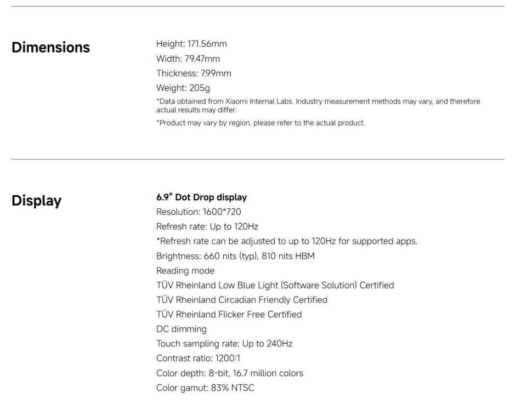Click the product may vary by region note
This screenshot has width=521, height=420.
pyautogui.click(x=260, y=123)
